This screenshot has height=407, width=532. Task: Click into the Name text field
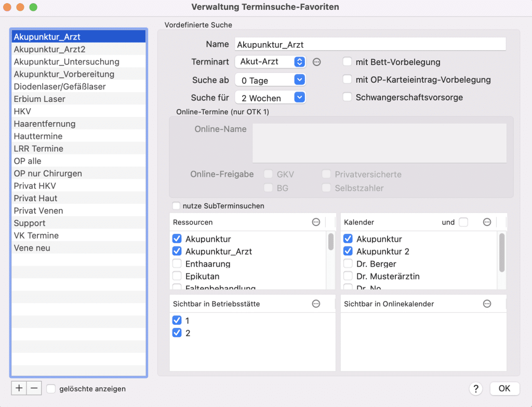click(370, 45)
